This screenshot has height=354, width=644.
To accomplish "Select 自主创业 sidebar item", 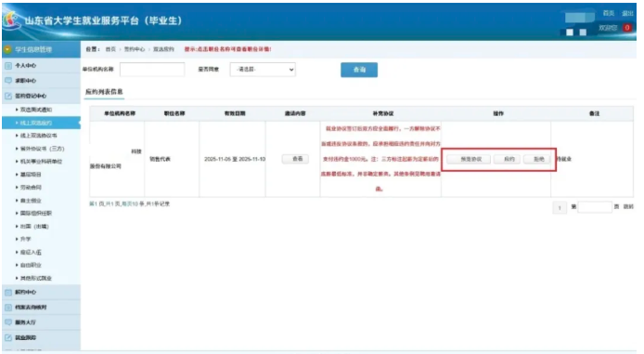I will pyautogui.click(x=31, y=201).
